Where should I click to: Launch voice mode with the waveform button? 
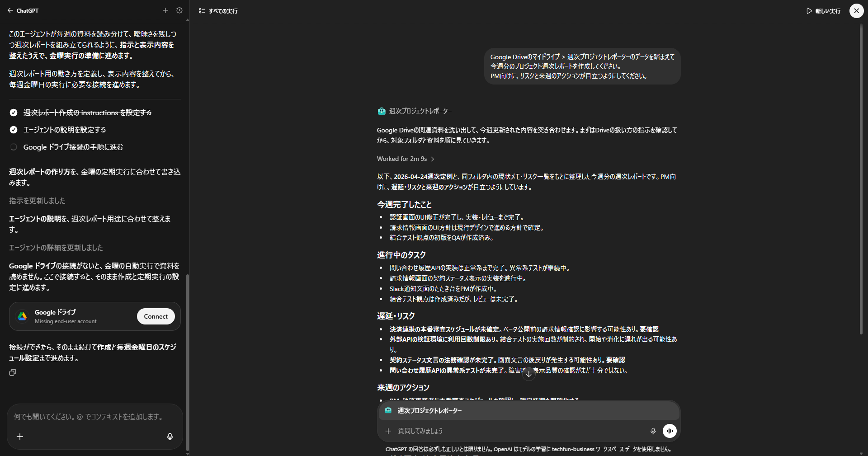[670, 431]
